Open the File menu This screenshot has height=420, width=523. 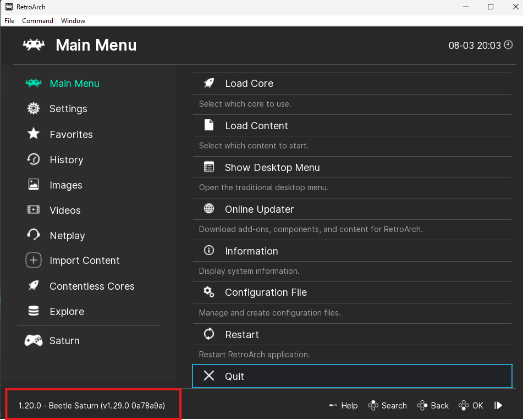(x=9, y=21)
